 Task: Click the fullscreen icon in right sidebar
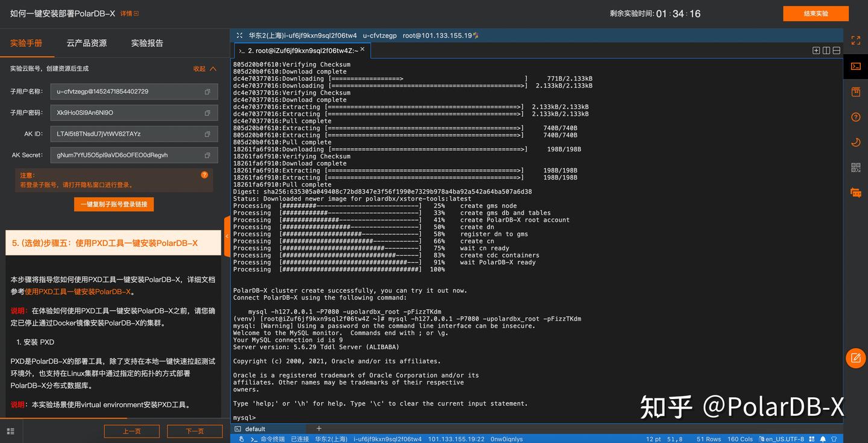coord(855,40)
